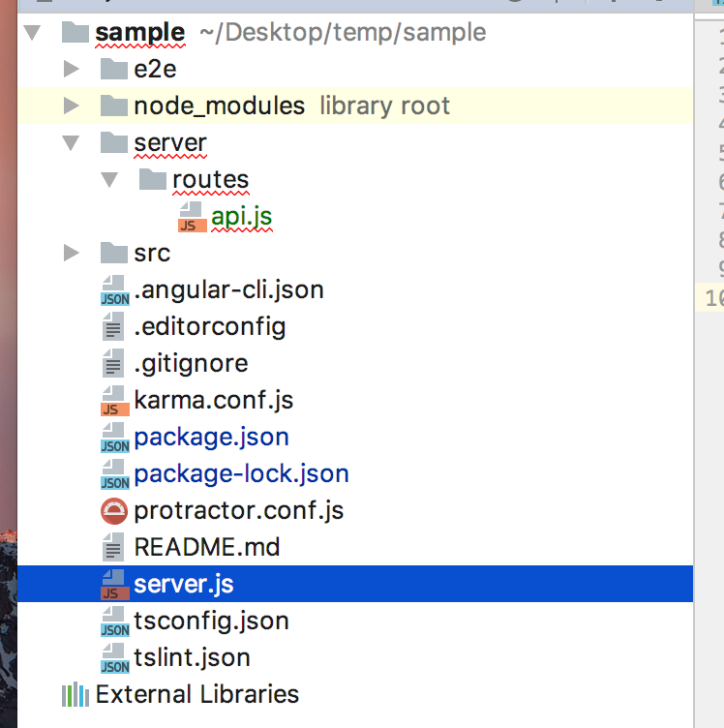Select the node_modules folder name

(219, 106)
